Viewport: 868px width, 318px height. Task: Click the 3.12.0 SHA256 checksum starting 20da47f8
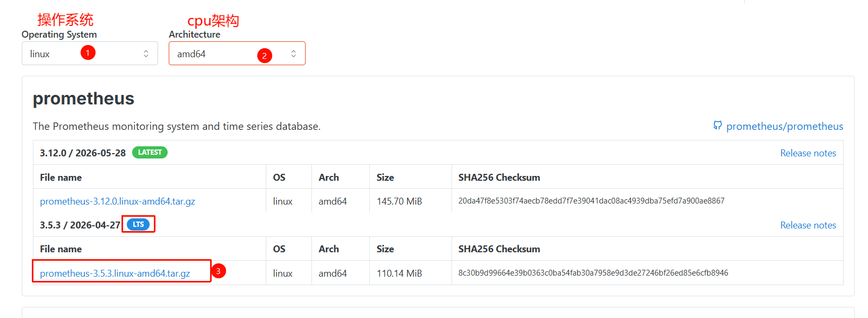[592, 201]
